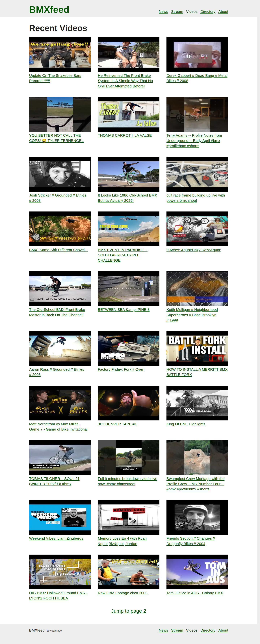Open the Triple Challenge South Africa thumbnail
Image resolution: width=260 pixels, height=644 pixels.
click(129, 228)
